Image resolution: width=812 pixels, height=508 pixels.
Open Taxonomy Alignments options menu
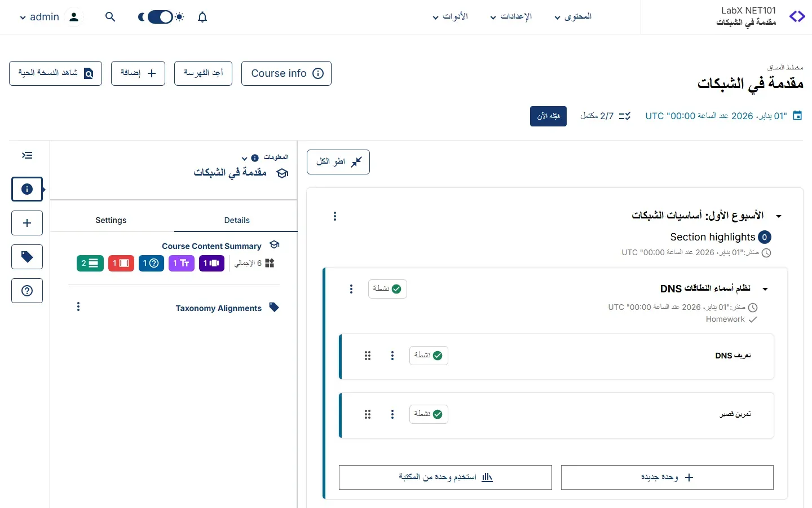78,306
